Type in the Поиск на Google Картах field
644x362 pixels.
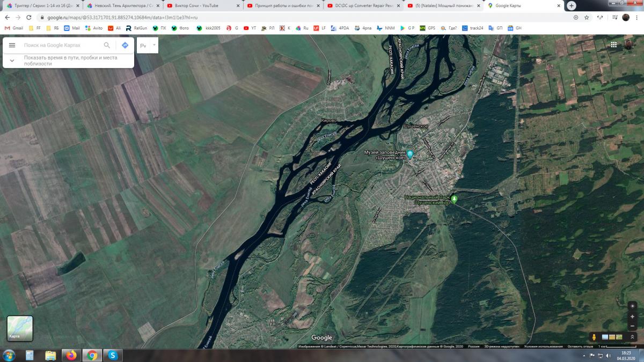coord(62,46)
